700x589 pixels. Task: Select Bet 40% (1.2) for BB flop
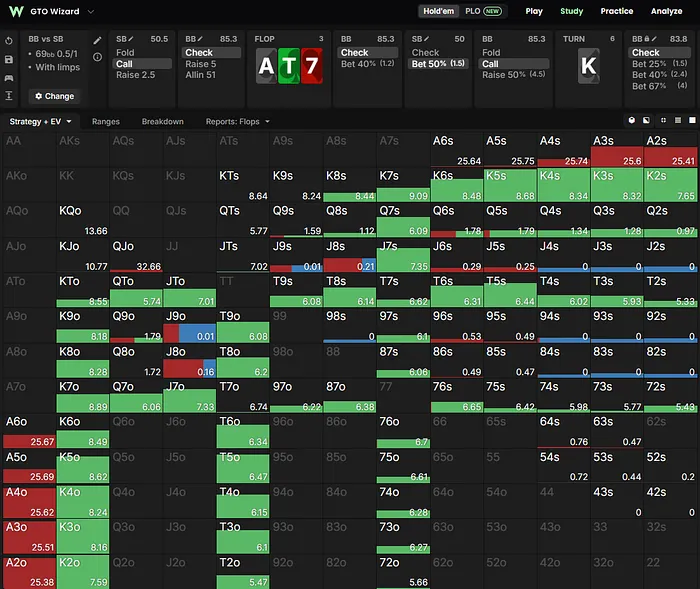point(367,64)
